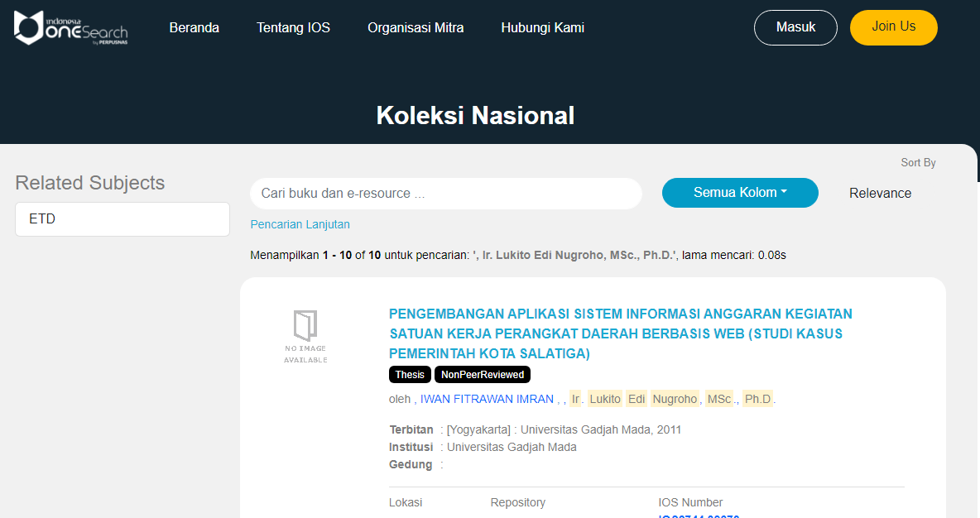Select the ETD related subject
The image size is (980, 518).
tap(122, 219)
